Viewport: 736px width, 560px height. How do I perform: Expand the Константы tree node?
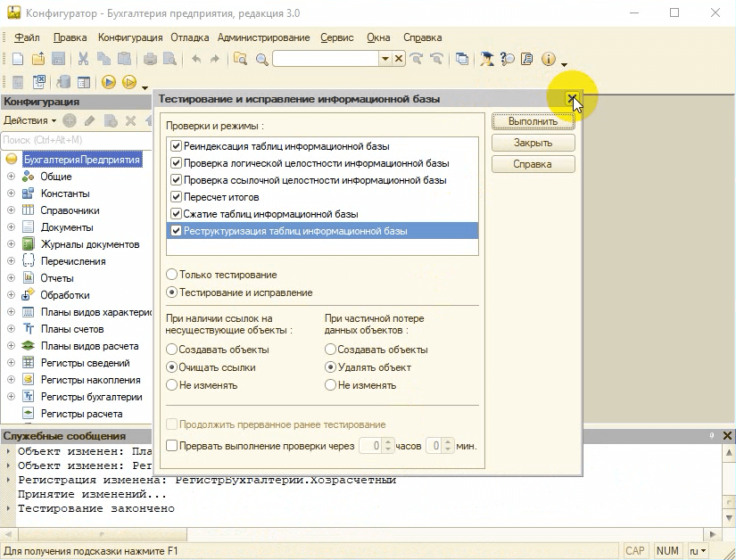(12, 194)
